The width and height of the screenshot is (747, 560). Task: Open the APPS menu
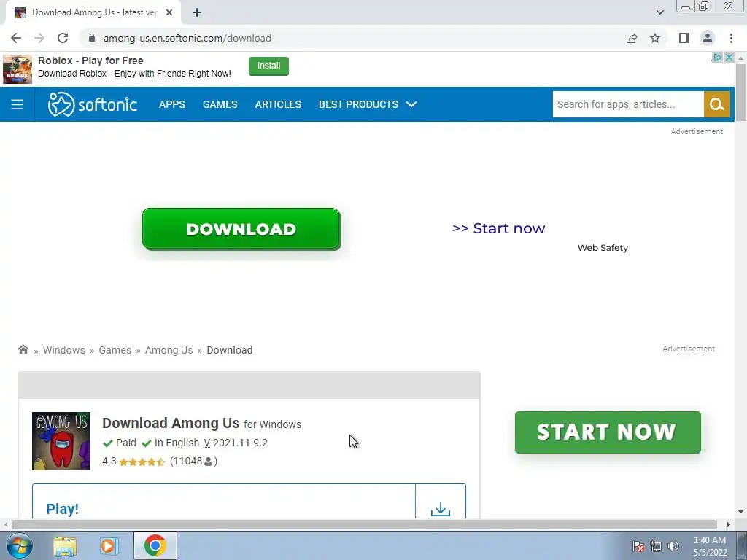(172, 104)
